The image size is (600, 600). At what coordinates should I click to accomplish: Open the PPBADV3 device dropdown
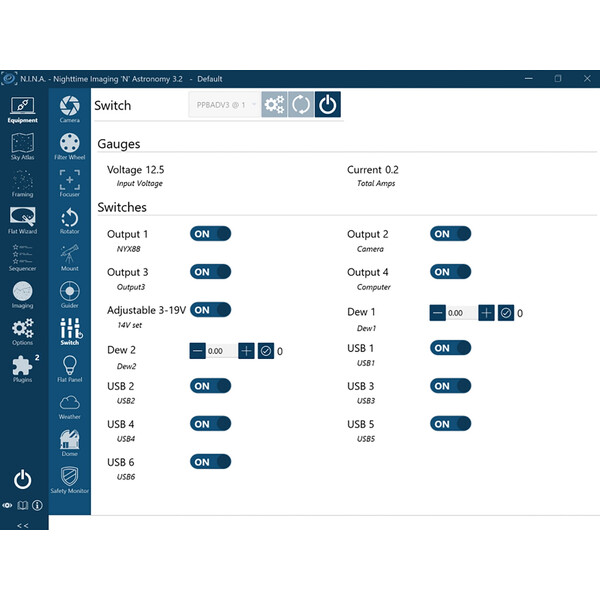pos(225,104)
